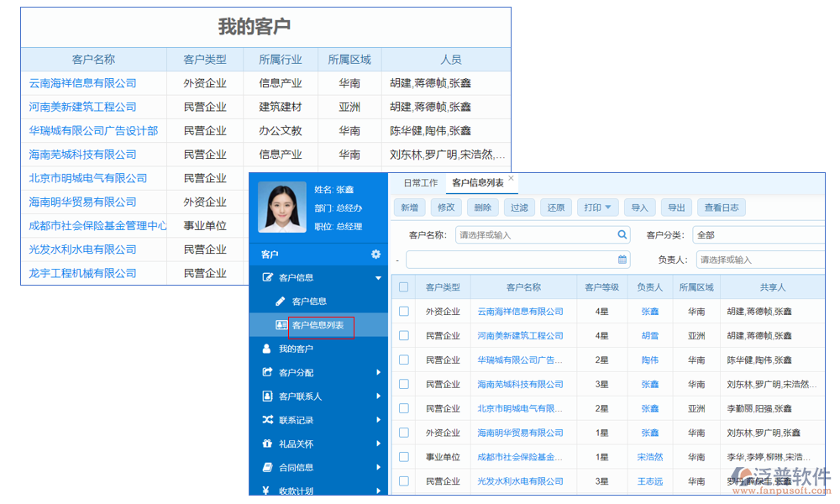Switch to the 日常工作 tab
The width and height of the screenshot is (840, 504).
point(421,182)
